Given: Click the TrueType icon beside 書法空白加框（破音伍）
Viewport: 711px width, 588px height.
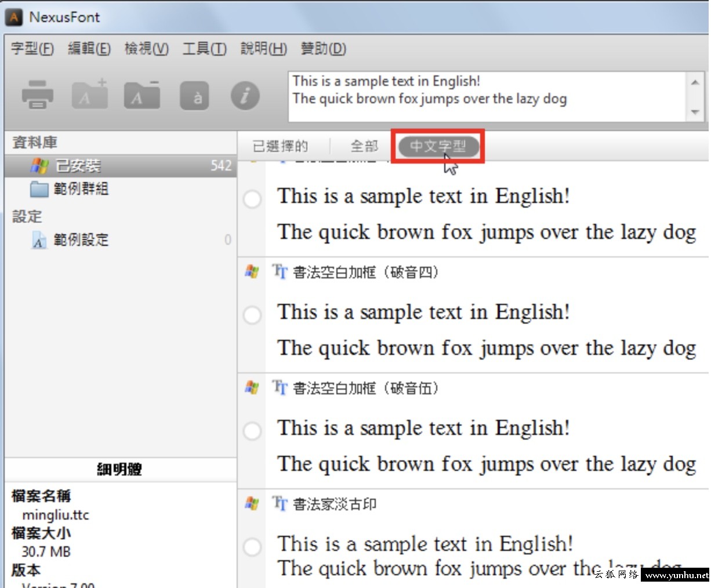Looking at the screenshot, I should tap(280, 387).
